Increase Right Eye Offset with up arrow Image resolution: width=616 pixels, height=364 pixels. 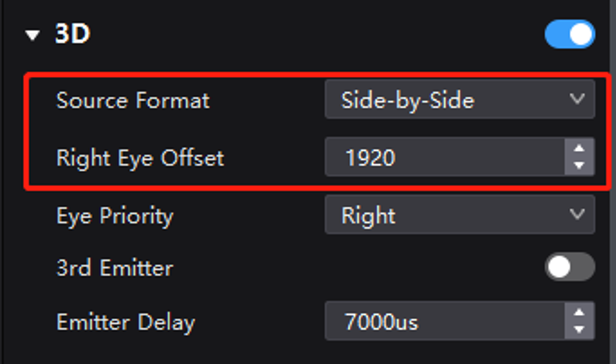point(579,148)
